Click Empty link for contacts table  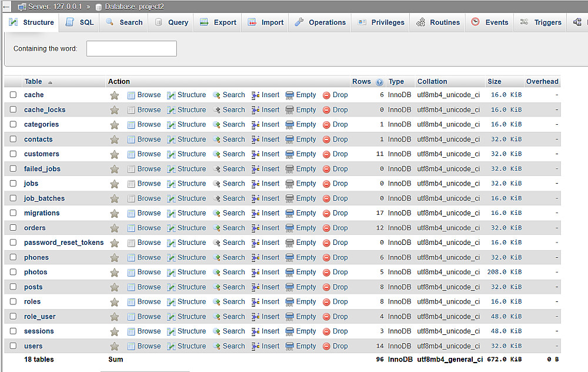306,139
